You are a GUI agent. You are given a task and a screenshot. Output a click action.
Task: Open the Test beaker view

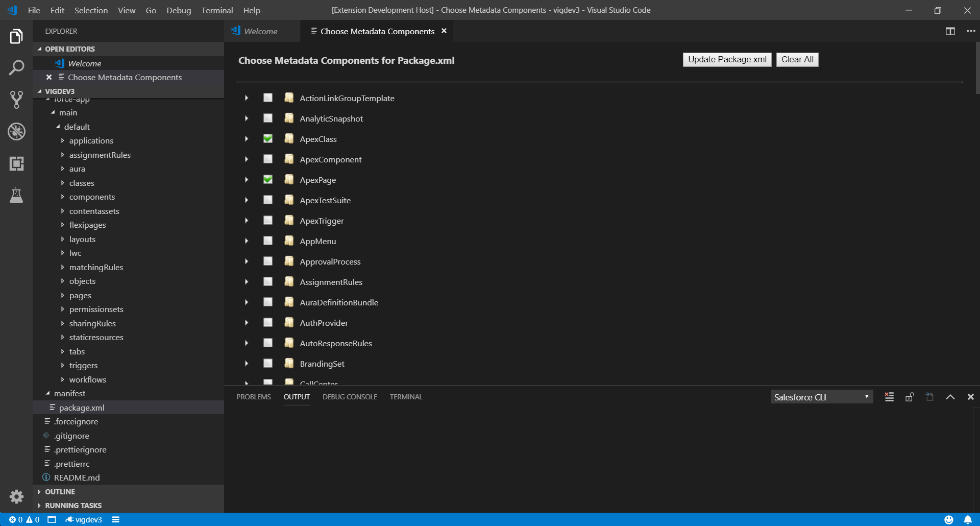point(16,195)
